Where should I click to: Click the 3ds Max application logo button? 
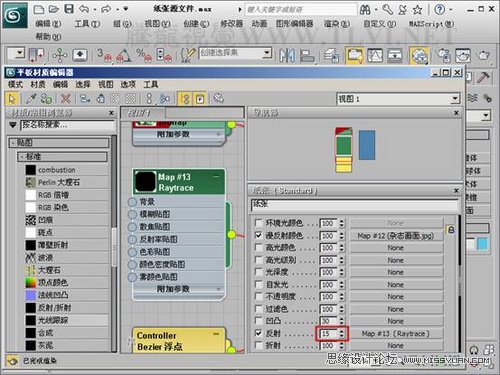pos(14,15)
